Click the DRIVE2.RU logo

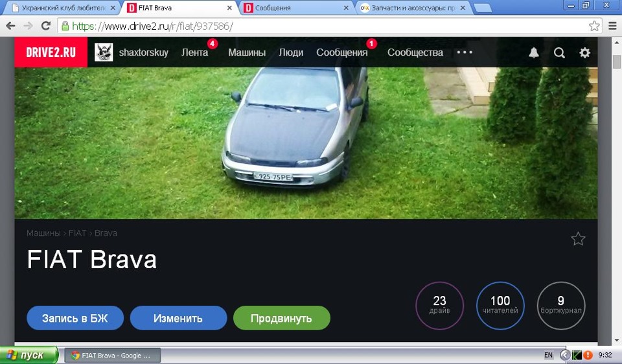51,52
